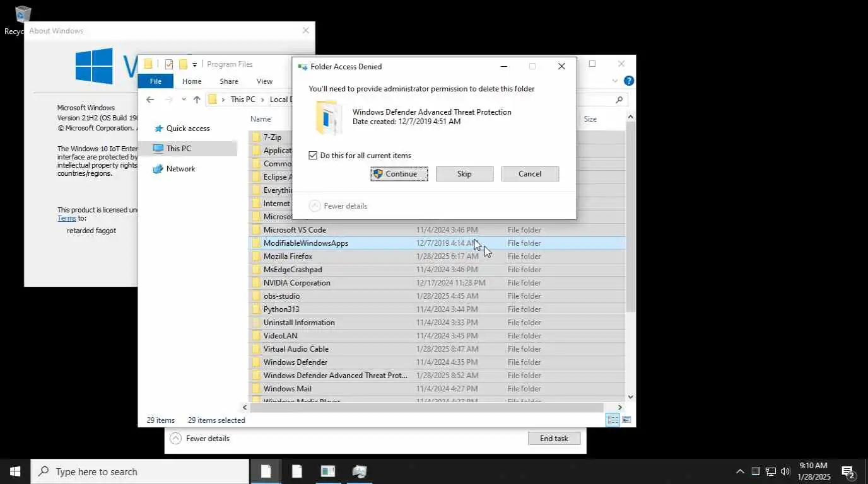Click in the taskbar search box
868x484 pixels.
click(x=140, y=471)
